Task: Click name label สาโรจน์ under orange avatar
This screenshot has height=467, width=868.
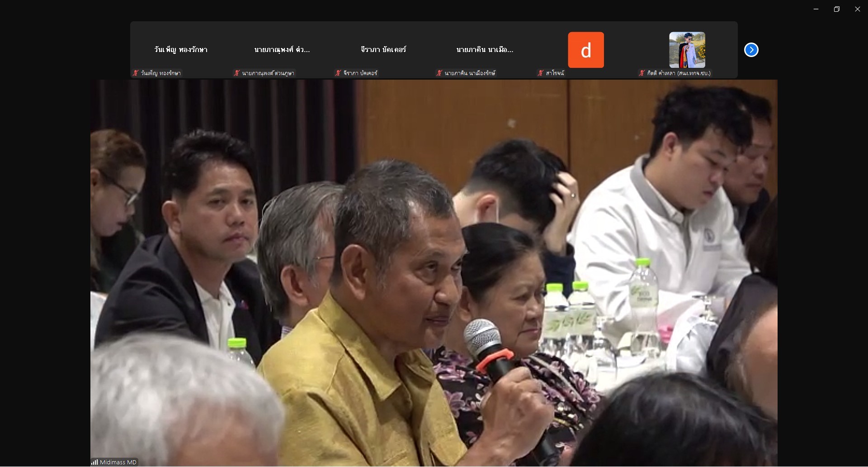Action: [555, 73]
